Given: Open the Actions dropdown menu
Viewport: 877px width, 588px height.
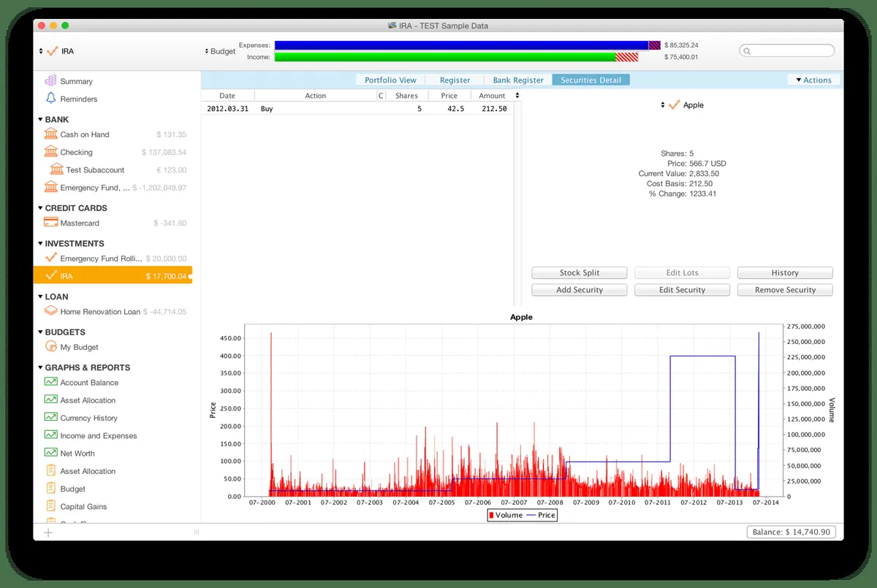Looking at the screenshot, I should point(813,80).
